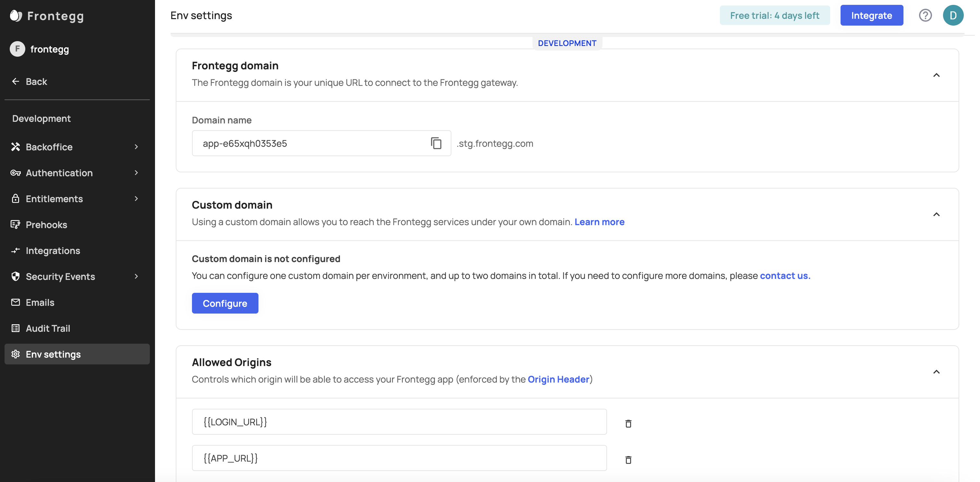Expand the Authentication submenu
This screenshot has width=980, height=482.
click(x=136, y=173)
